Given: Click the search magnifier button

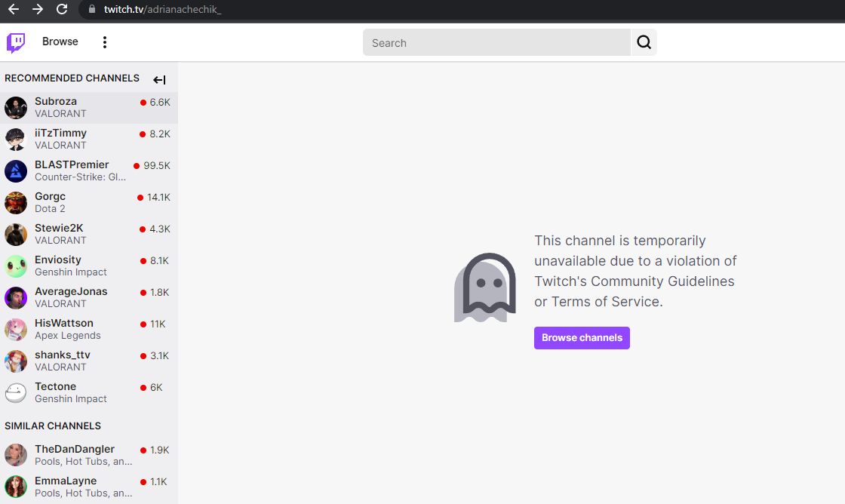Looking at the screenshot, I should click(644, 42).
